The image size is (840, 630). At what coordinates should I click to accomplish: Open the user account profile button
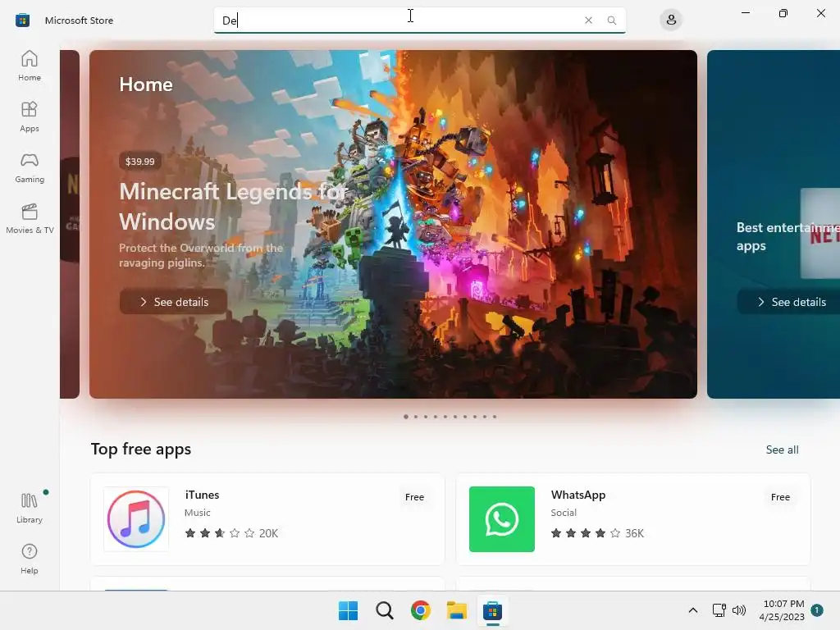(671, 21)
